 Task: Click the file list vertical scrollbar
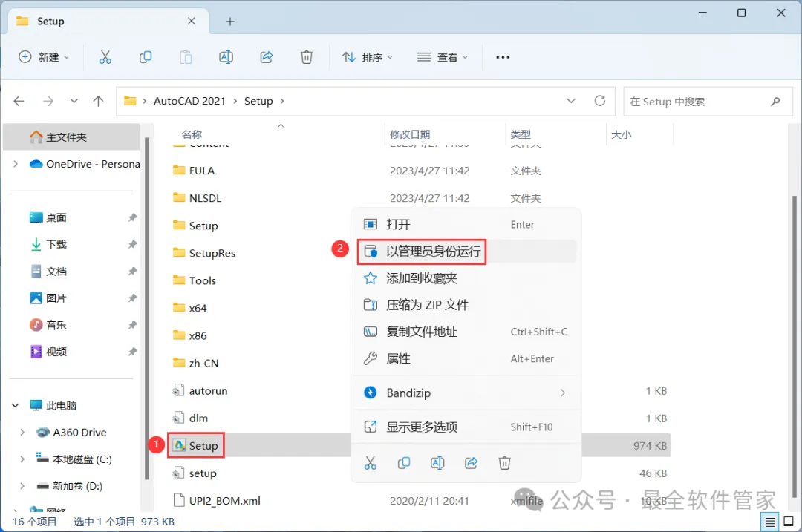(x=795, y=346)
